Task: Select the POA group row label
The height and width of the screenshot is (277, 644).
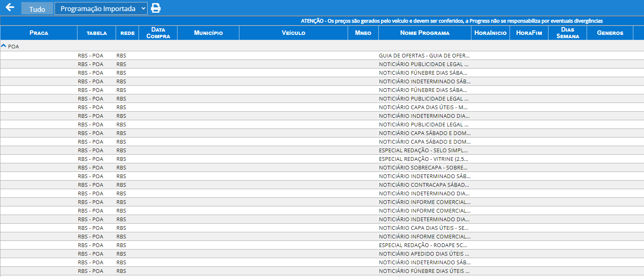Action: click(x=14, y=46)
